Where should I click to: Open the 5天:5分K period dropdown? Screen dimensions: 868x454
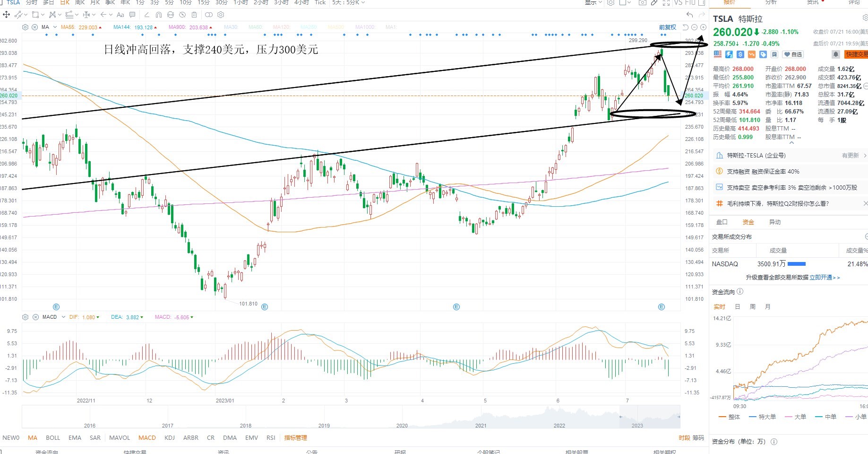coord(349,3)
